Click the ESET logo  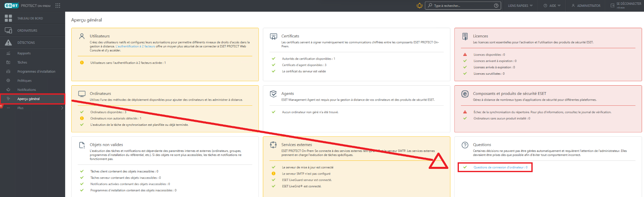click(x=12, y=6)
